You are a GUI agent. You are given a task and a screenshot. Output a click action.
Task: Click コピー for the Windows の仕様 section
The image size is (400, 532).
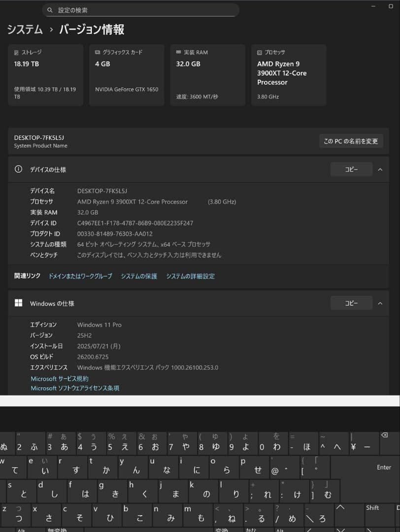click(351, 303)
